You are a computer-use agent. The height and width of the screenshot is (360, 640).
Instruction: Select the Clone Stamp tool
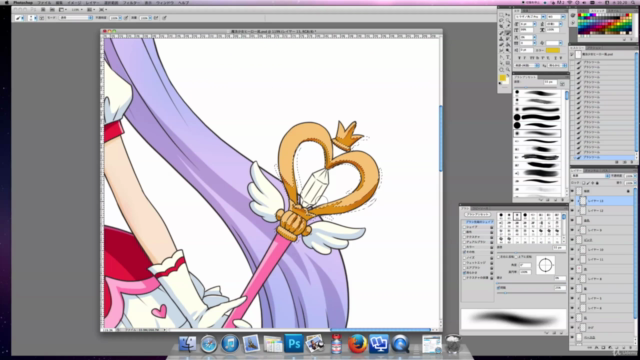pos(501,39)
